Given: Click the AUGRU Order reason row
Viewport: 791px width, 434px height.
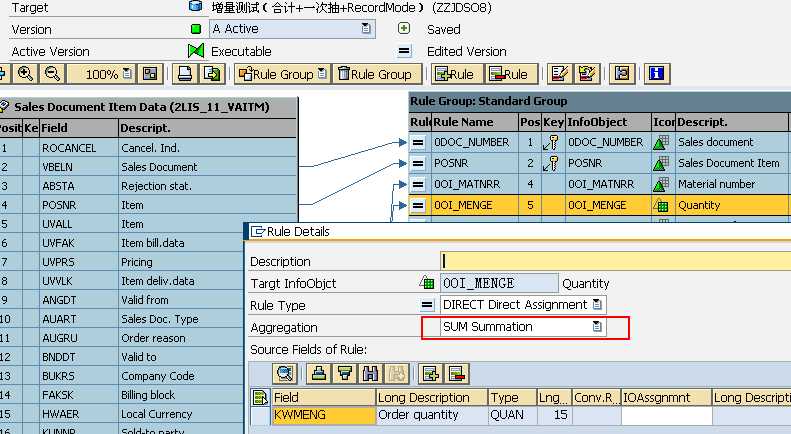Looking at the screenshot, I should [122, 338].
